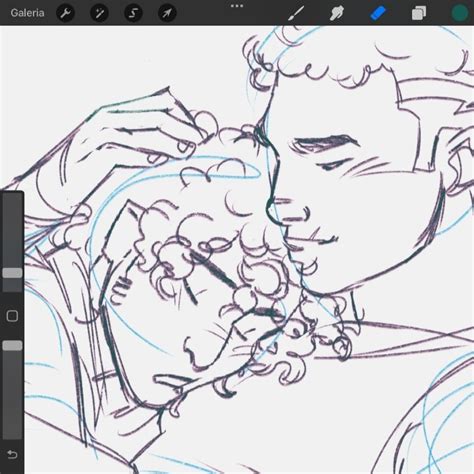Click the lower part of the opacity track

[12, 417]
